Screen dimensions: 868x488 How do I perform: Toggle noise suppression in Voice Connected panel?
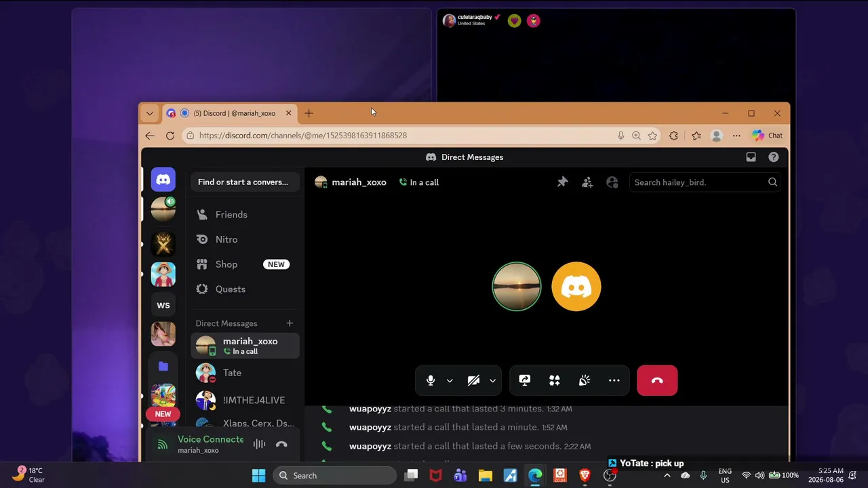pos(259,445)
